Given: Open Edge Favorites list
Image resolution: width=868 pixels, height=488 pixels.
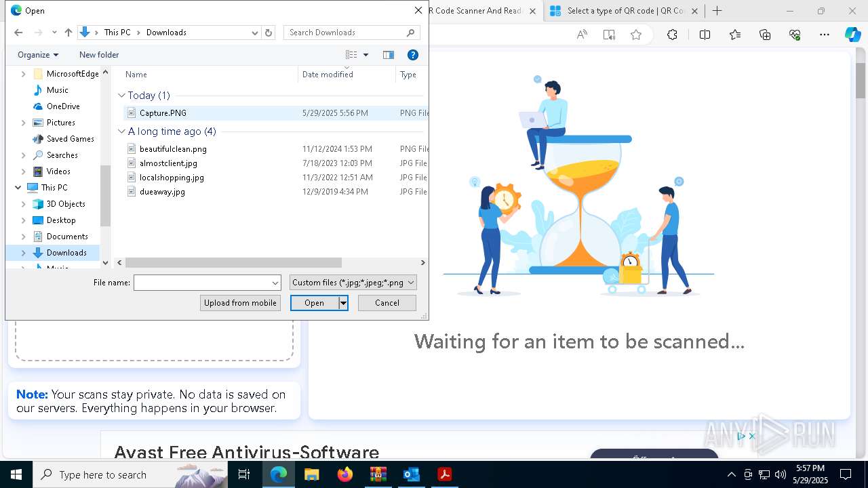Looking at the screenshot, I should [735, 35].
